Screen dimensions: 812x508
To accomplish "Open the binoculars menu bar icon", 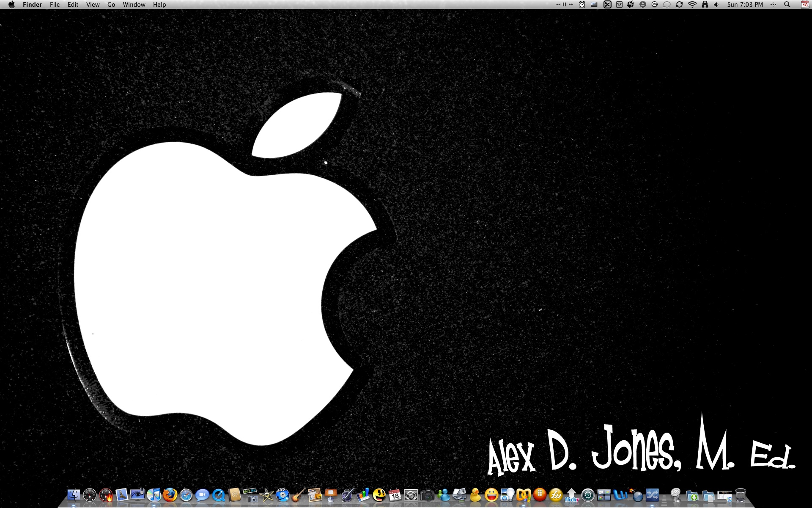I will tap(705, 5).
